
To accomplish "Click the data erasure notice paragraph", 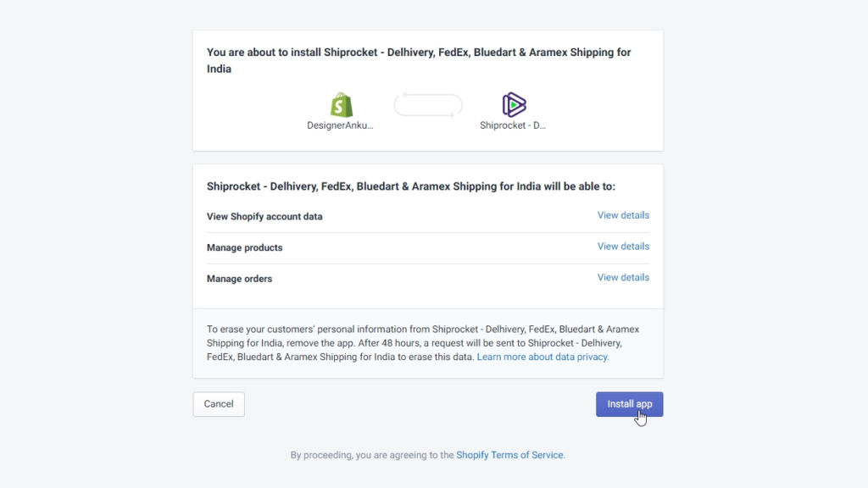I will tap(424, 343).
